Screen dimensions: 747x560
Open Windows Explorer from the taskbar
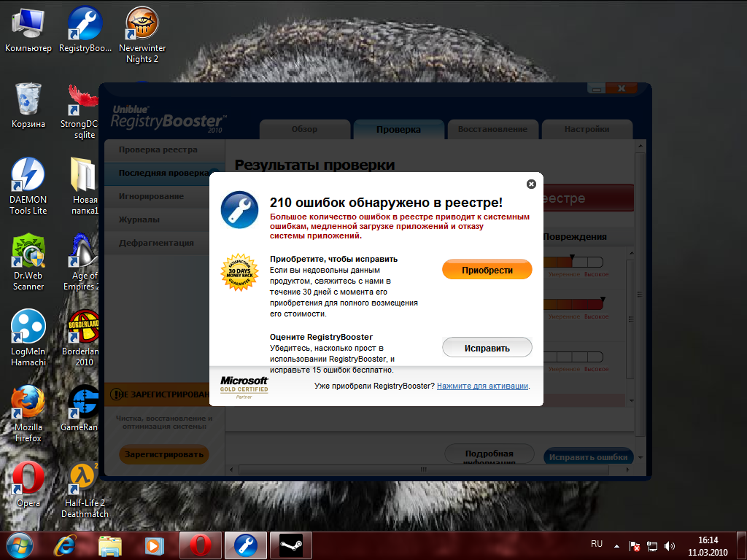109,546
